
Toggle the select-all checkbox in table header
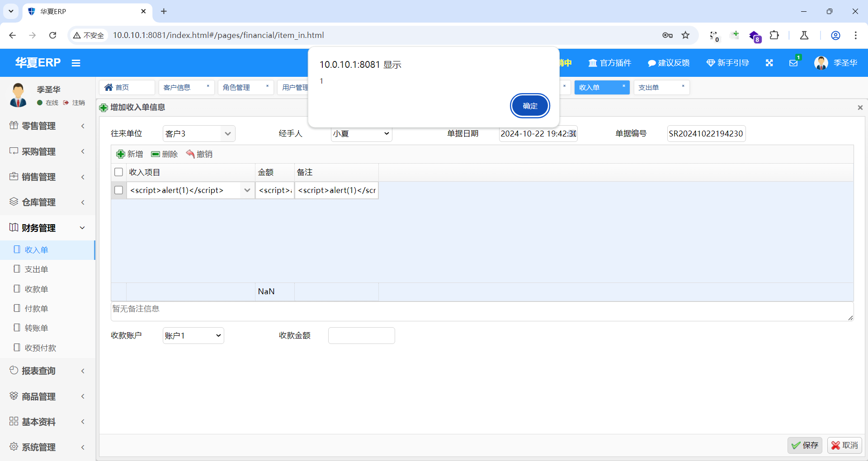[x=119, y=172]
